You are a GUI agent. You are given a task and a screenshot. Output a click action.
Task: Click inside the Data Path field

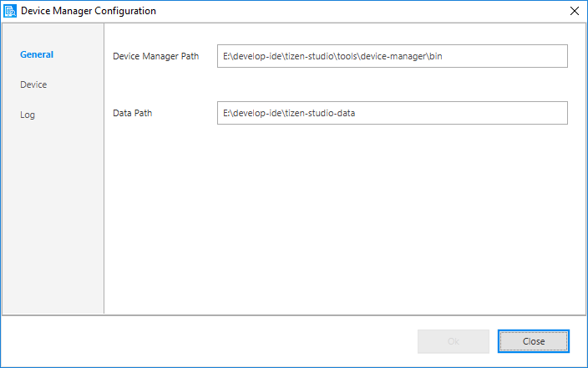[x=392, y=113]
